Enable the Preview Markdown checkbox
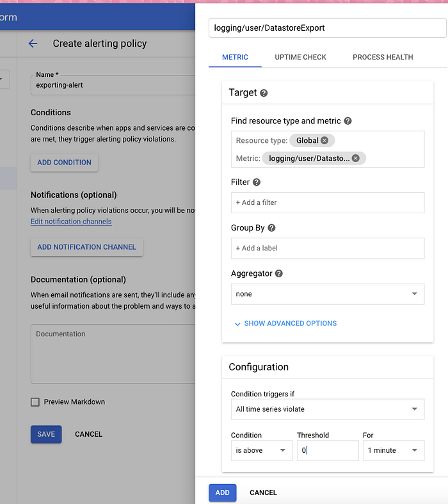The height and width of the screenshot is (504, 448). [35, 402]
